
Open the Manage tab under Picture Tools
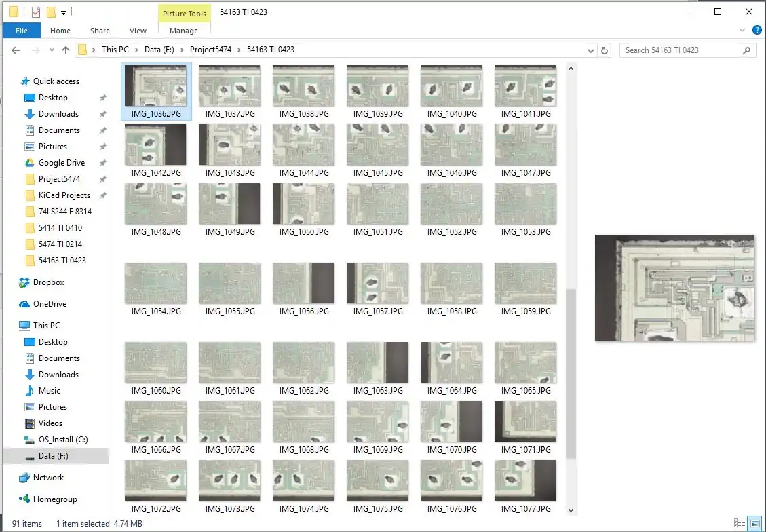(x=183, y=31)
